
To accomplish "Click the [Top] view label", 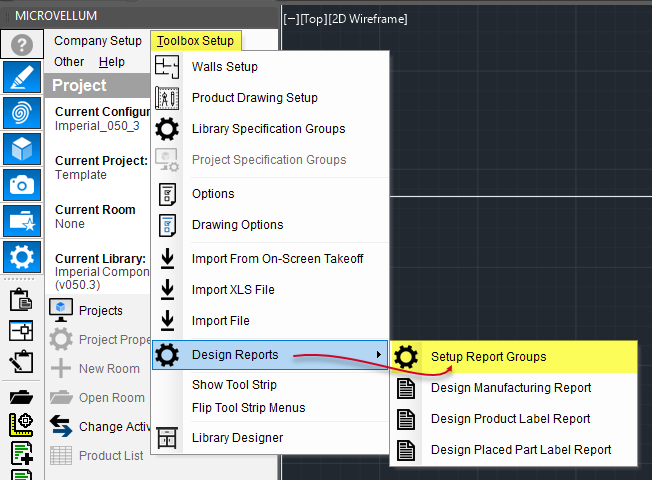I will coord(314,19).
